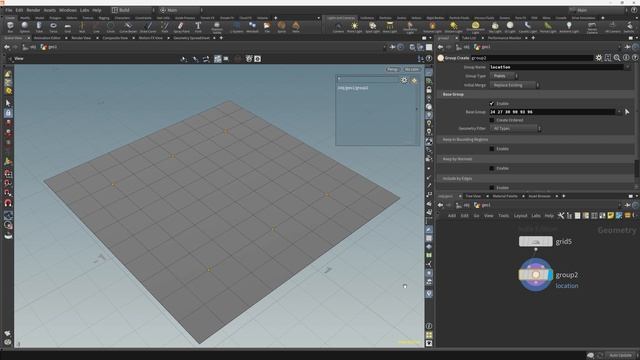Open the Build desktop selector dropdown
This screenshot has width=640, height=360.
coord(133,10)
